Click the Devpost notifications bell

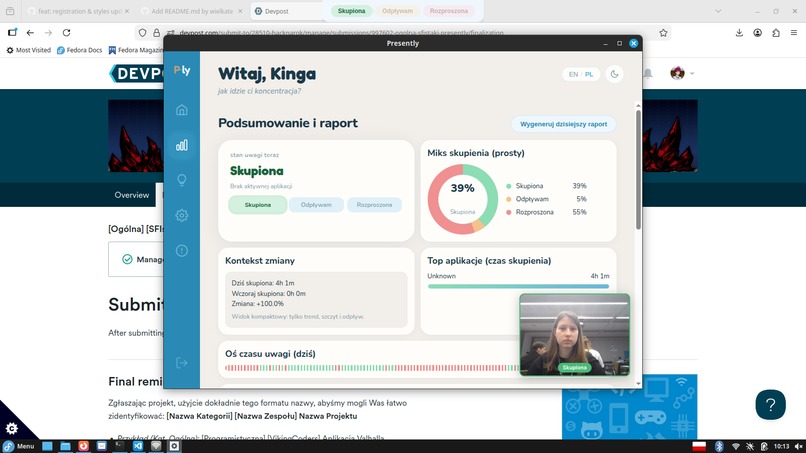[648, 74]
